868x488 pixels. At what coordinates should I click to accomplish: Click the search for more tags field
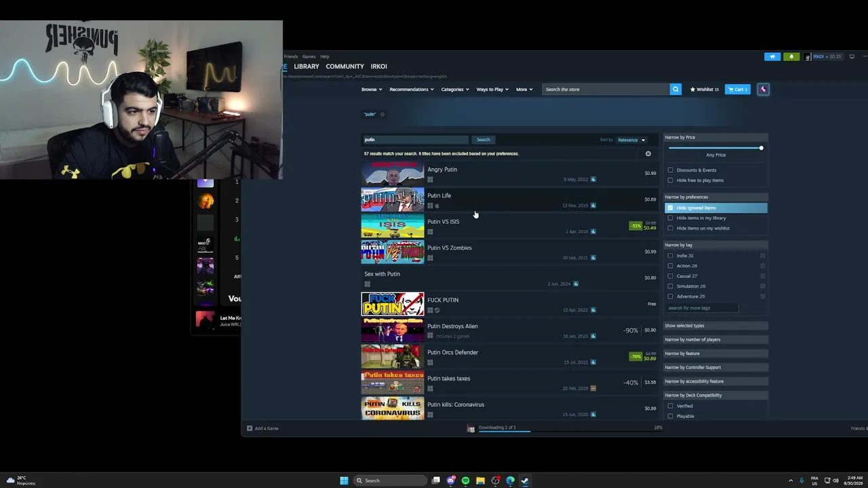point(701,308)
